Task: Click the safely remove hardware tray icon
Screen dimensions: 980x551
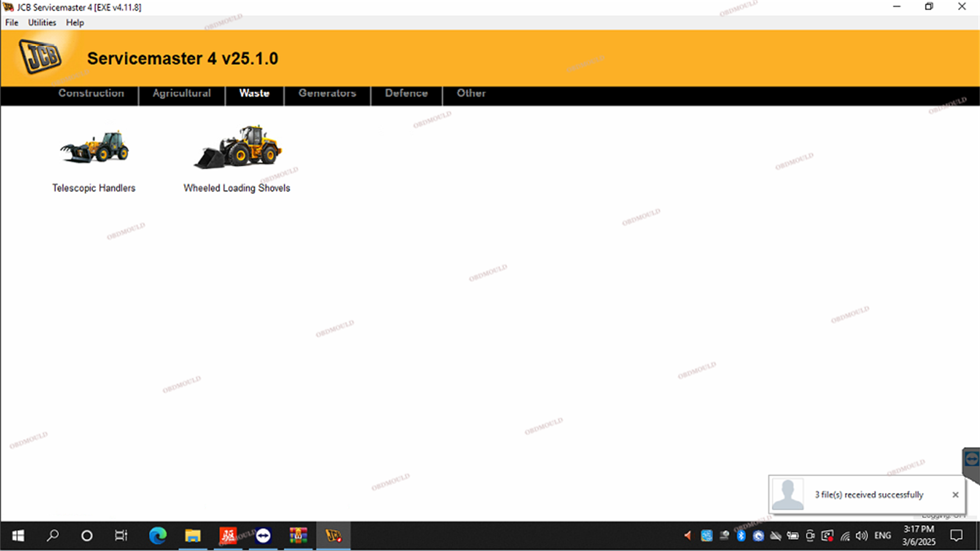Action: tap(724, 536)
